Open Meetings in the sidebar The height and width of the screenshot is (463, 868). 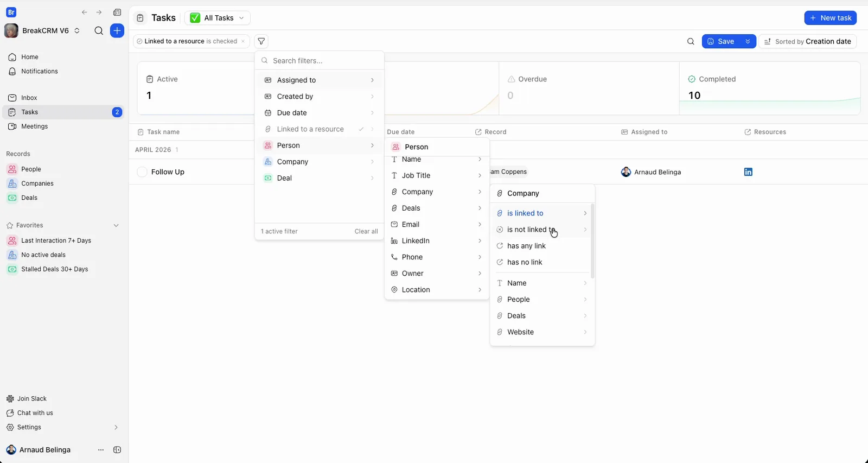click(63, 126)
